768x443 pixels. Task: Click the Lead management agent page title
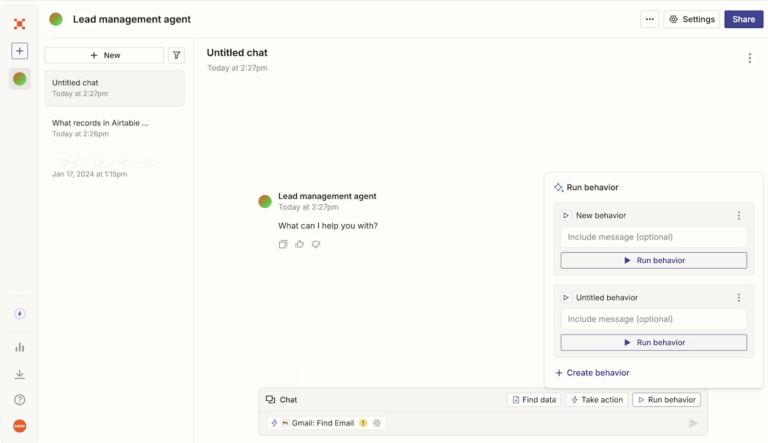pyautogui.click(x=132, y=19)
